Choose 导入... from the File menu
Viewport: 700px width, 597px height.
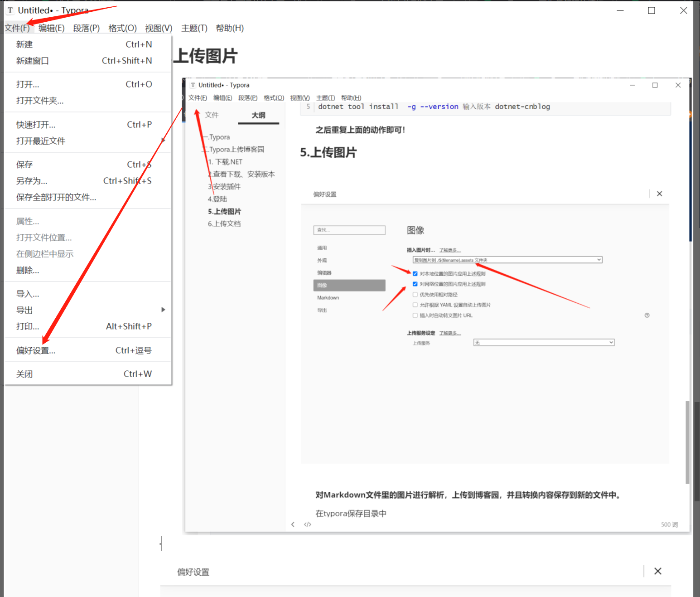coord(87,294)
